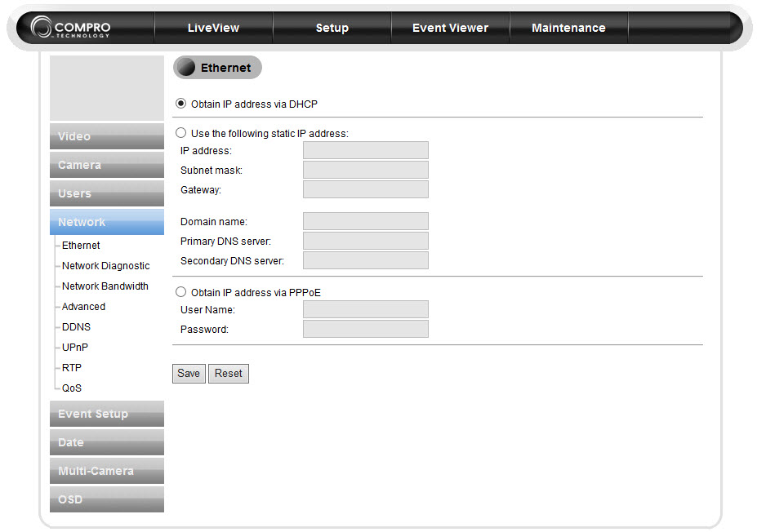The image size is (757, 532).
Task: Click the PPPoE Password field
Action: (366, 329)
